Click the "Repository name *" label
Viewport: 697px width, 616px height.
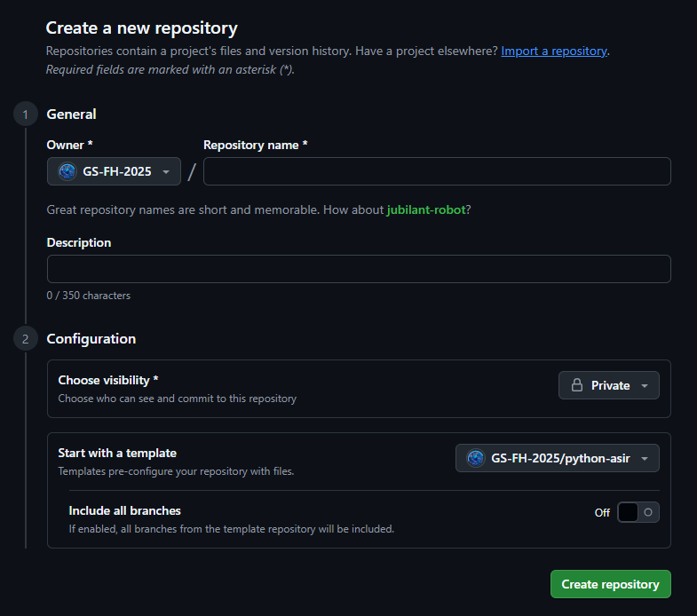pyautogui.click(x=256, y=145)
